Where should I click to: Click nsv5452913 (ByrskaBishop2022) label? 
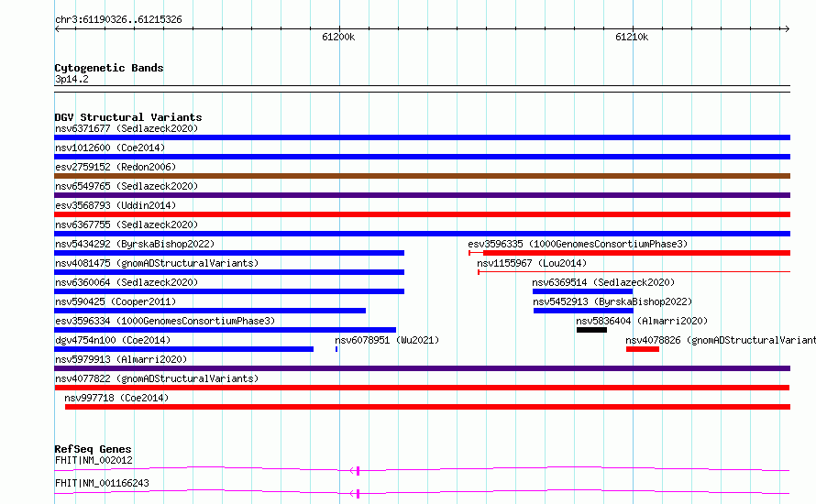[x=612, y=301]
